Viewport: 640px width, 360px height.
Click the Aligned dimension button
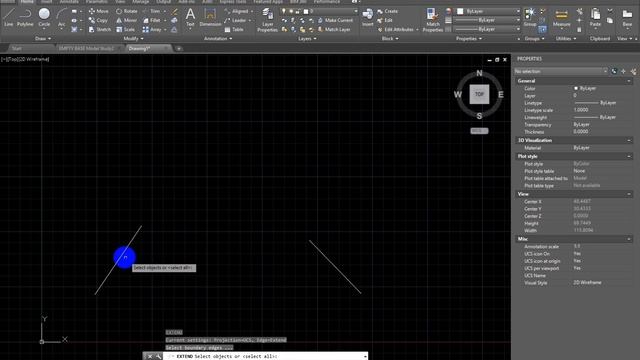[x=236, y=11]
